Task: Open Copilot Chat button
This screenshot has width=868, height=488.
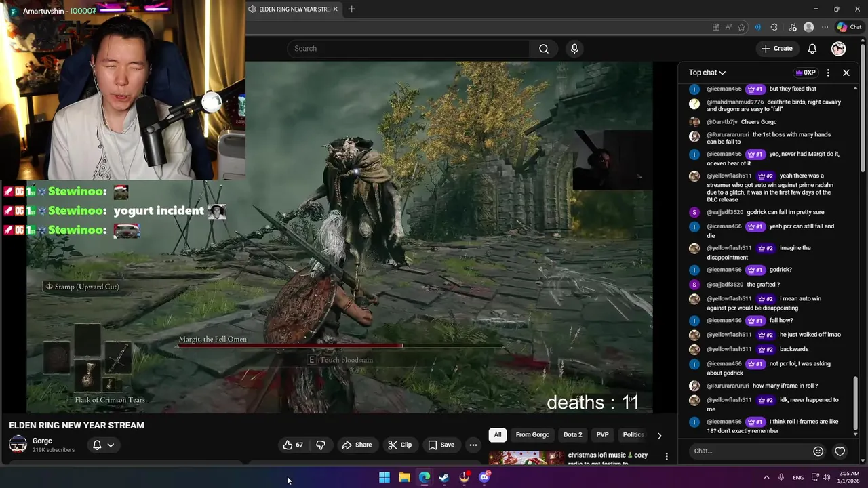Action: (849, 27)
